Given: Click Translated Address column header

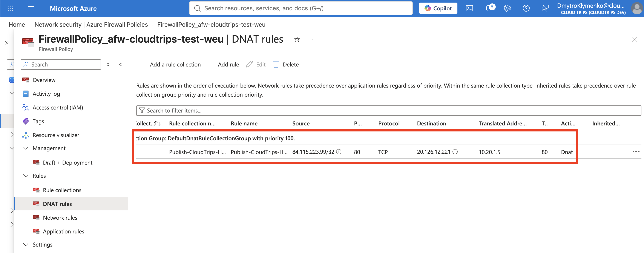Looking at the screenshot, I should click(x=503, y=124).
